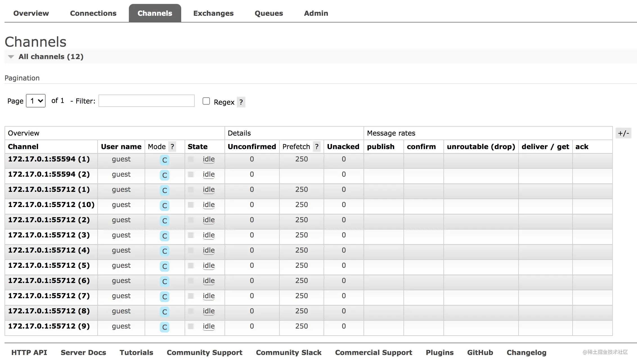Open the Server Docs footer link
Screen dimensions: 637x364
(83, 352)
